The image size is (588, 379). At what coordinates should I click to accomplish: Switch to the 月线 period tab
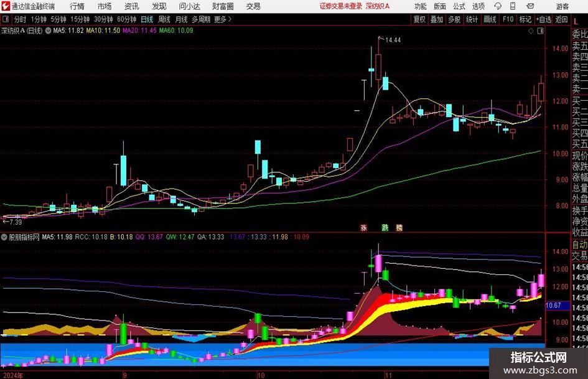tap(181, 19)
